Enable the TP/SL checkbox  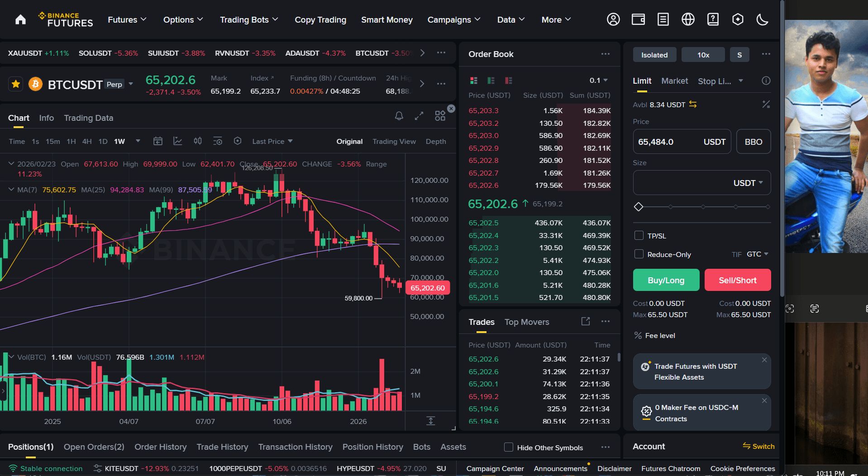tap(639, 235)
